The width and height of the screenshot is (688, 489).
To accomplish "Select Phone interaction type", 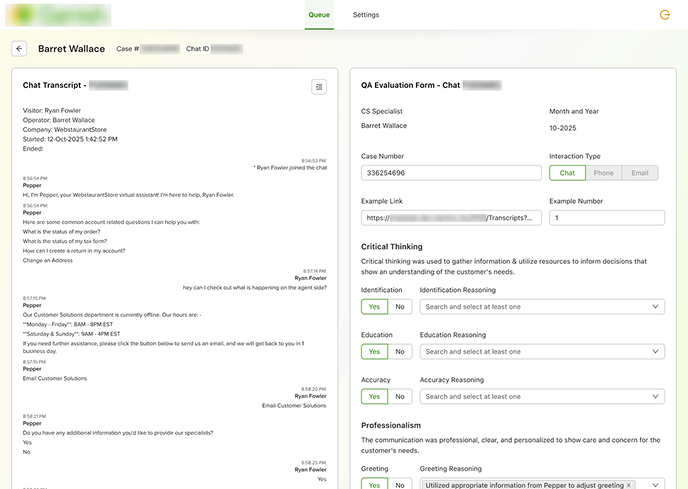I will coord(603,173).
